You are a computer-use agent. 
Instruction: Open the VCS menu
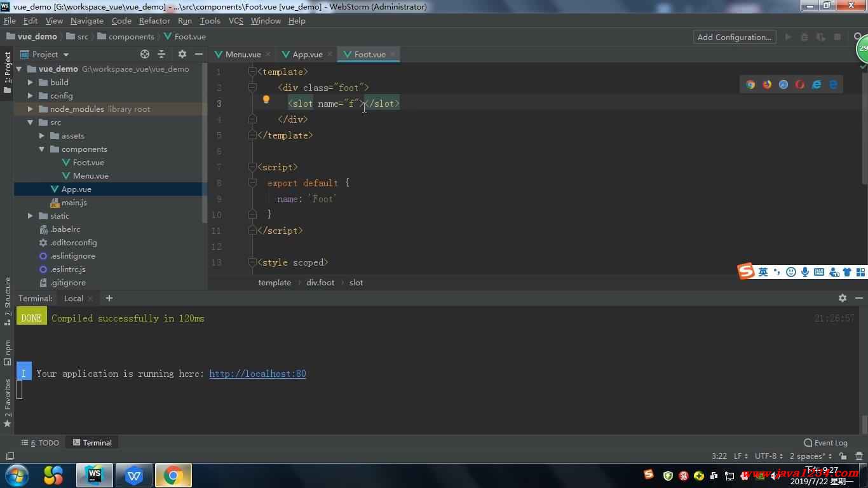(x=236, y=21)
